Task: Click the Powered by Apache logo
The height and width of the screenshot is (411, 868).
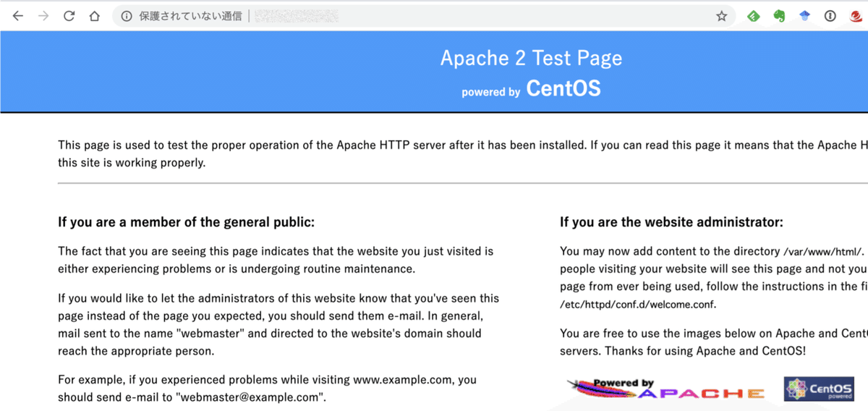Action: tap(665, 389)
